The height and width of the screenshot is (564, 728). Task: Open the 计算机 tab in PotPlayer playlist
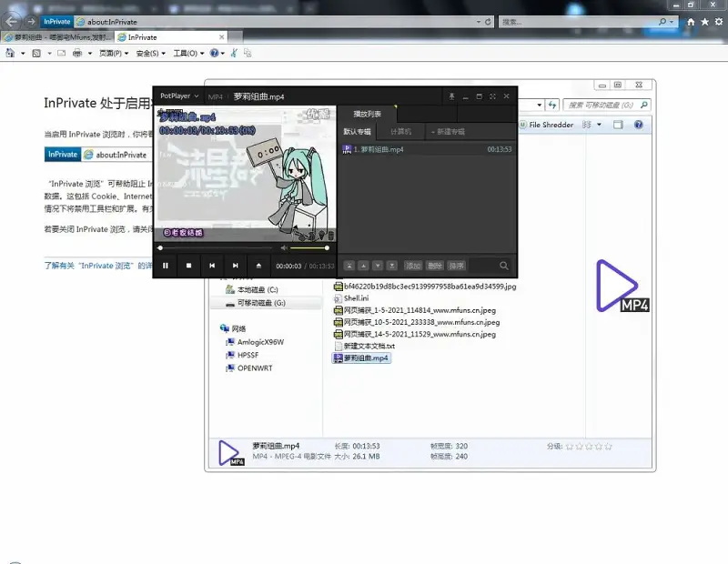coord(400,131)
